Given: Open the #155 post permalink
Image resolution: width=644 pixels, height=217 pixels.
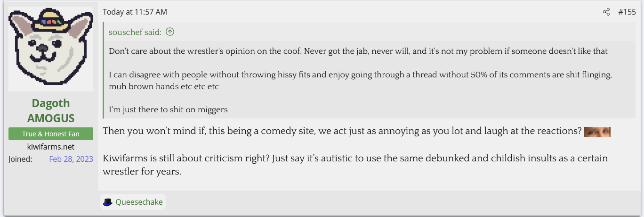Looking at the screenshot, I should [x=627, y=12].
